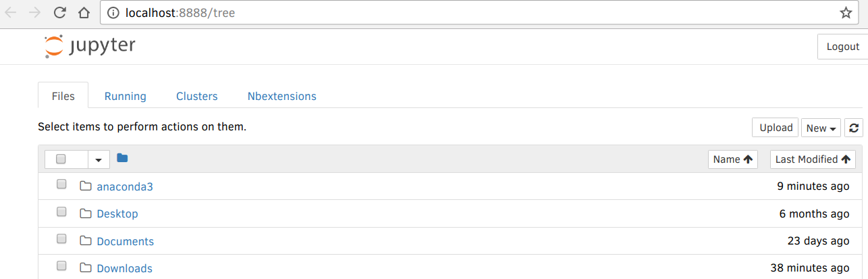
Task: Select the Desktop folder checkbox
Action: (61, 212)
